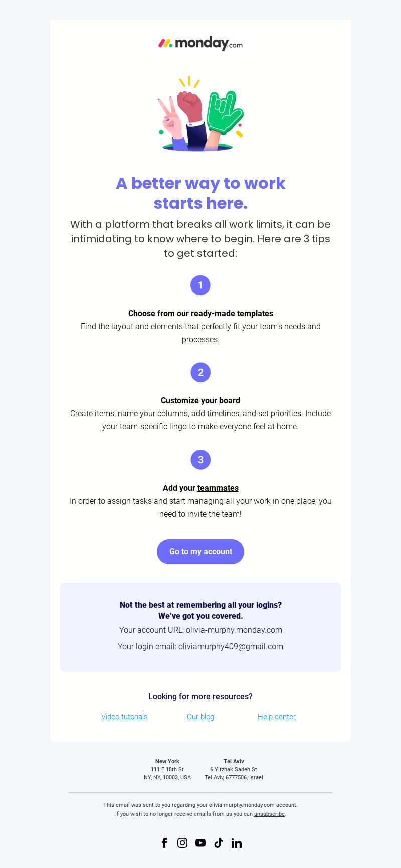Open the Instagram icon in footer

point(182,843)
